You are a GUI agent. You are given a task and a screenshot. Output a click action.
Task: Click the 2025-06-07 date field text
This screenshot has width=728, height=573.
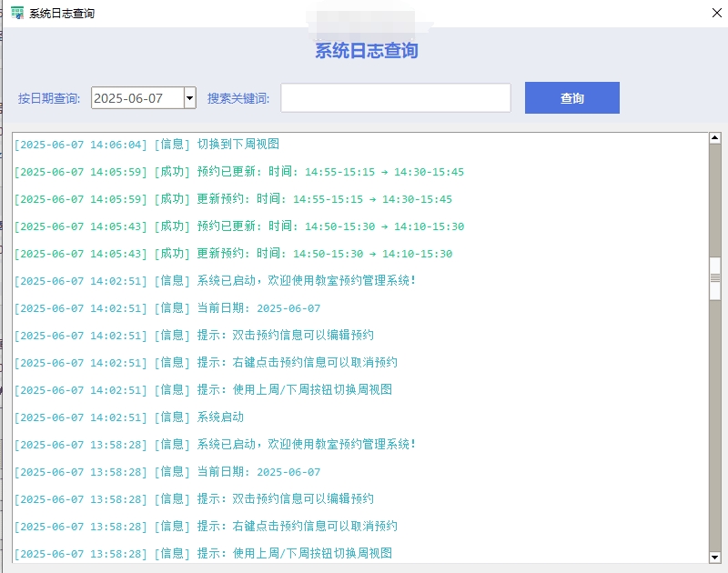(x=129, y=98)
